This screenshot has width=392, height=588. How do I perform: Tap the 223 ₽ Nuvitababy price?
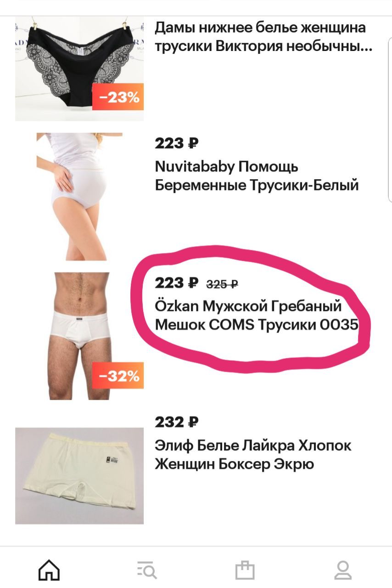(x=177, y=144)
